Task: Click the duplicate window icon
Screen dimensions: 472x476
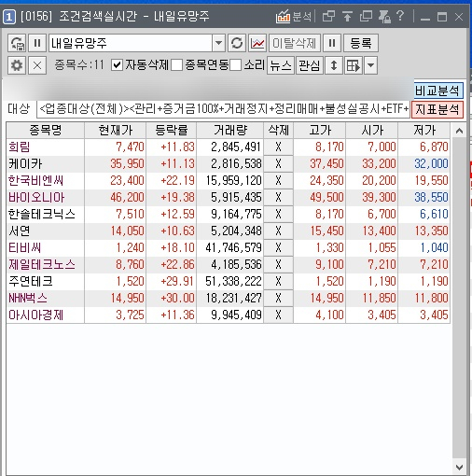Action: pyautogui.click(x=366, y=16)
